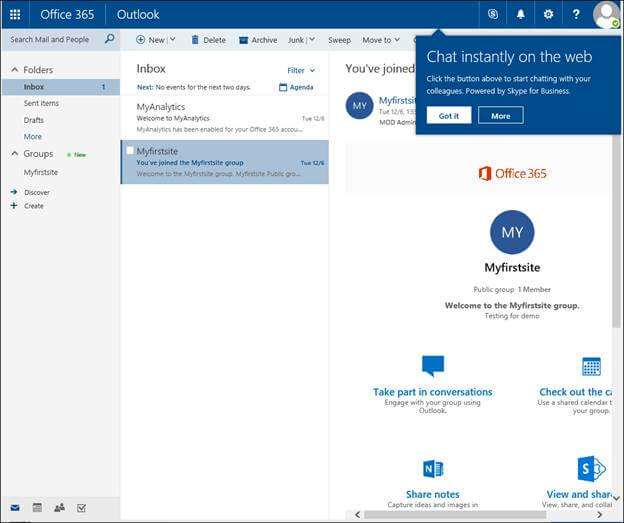
Task: Open the help question mark icon
Action: (576, 14)
